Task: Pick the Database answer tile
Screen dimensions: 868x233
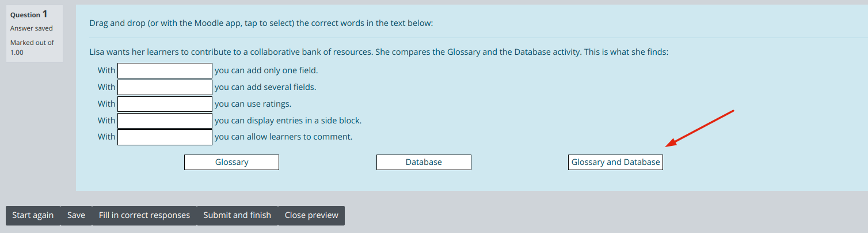Action: [424, 162]
